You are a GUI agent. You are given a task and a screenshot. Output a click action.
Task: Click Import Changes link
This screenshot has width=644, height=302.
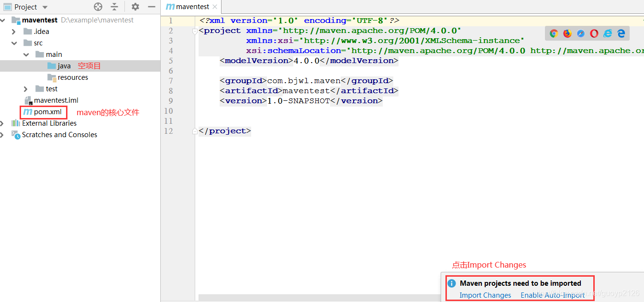pyautogui.click(x=485, y=295)
